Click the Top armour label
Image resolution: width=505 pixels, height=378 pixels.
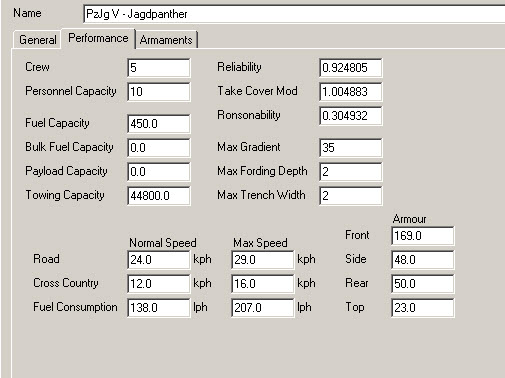coord(354,307)
